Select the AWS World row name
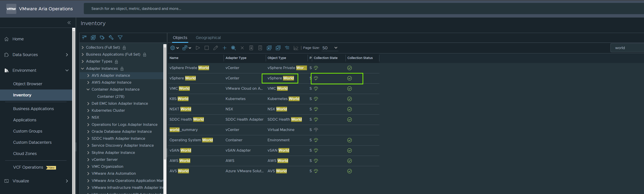 (180, 161)
